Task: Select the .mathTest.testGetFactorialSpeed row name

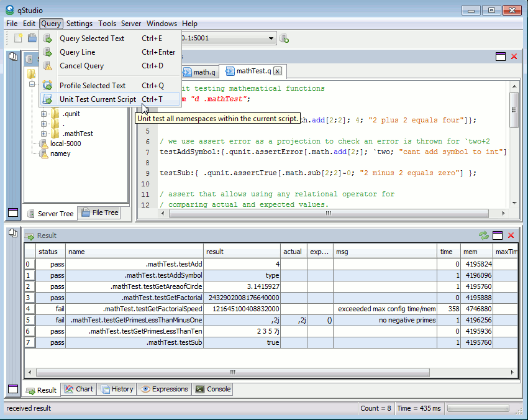Action: pos(134,309)
